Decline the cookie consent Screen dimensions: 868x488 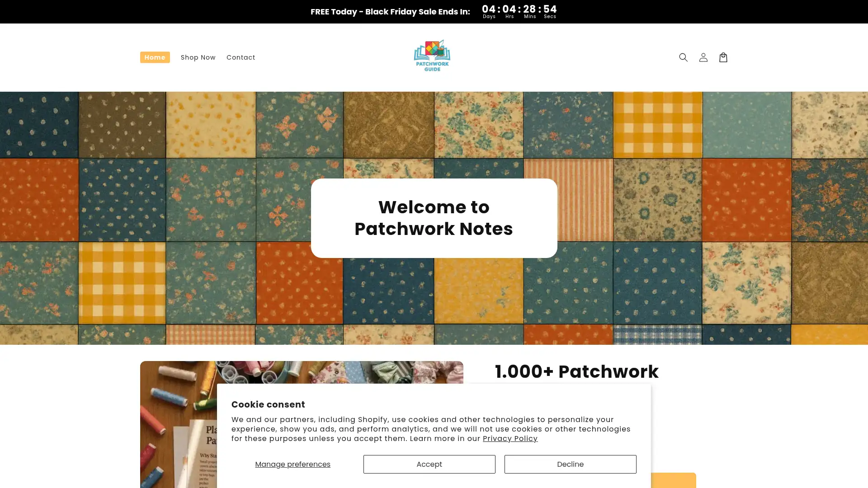click(570, 464)
